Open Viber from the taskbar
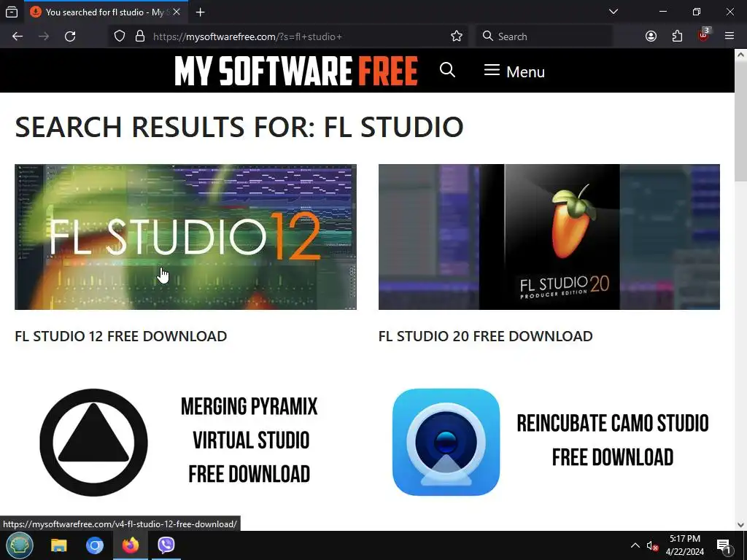747x560 pixels. pyautogui.click(x=166, y=545)
